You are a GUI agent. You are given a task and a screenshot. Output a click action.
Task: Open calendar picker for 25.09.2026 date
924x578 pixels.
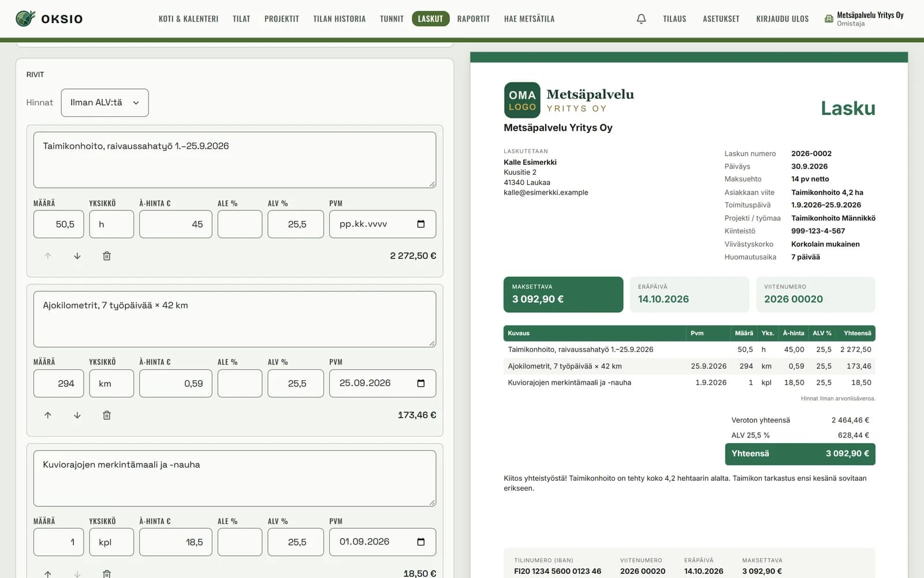pos(421,383)
